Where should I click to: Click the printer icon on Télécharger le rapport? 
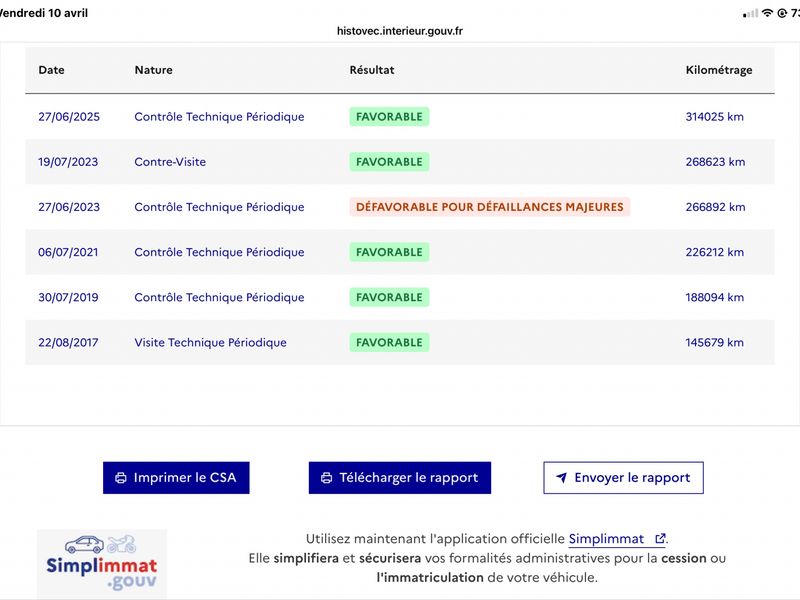pos(327,478)
